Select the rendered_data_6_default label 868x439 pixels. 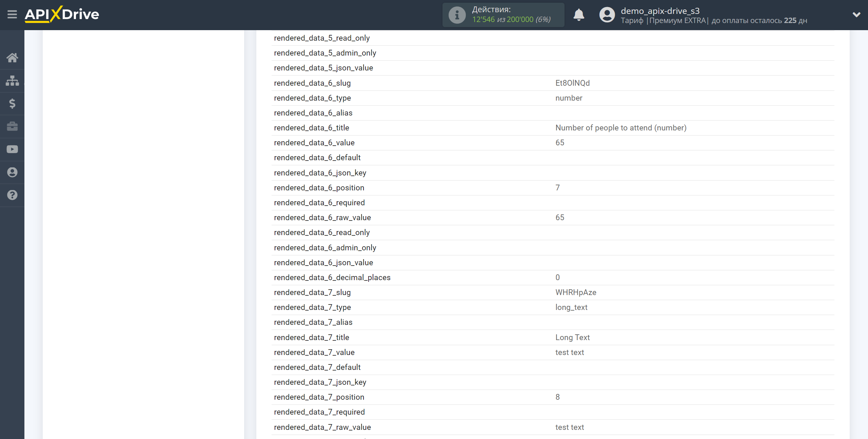[x=317, y=158]
